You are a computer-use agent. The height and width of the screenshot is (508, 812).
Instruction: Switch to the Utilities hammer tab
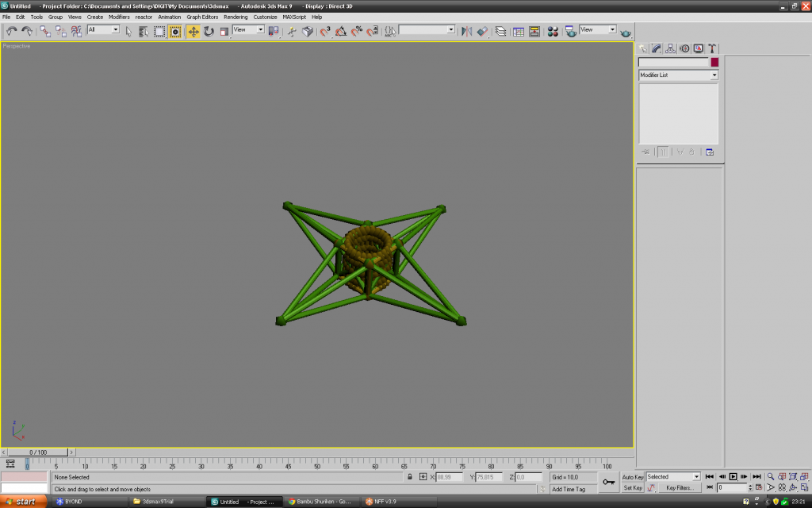pyautogui.click(x=712, y=48)
